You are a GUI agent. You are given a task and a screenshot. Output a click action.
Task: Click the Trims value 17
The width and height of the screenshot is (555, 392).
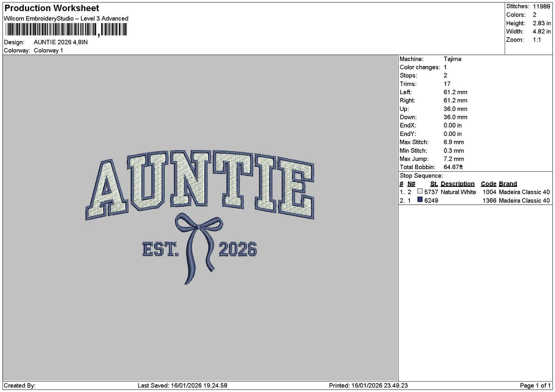(x=447, y=84)
